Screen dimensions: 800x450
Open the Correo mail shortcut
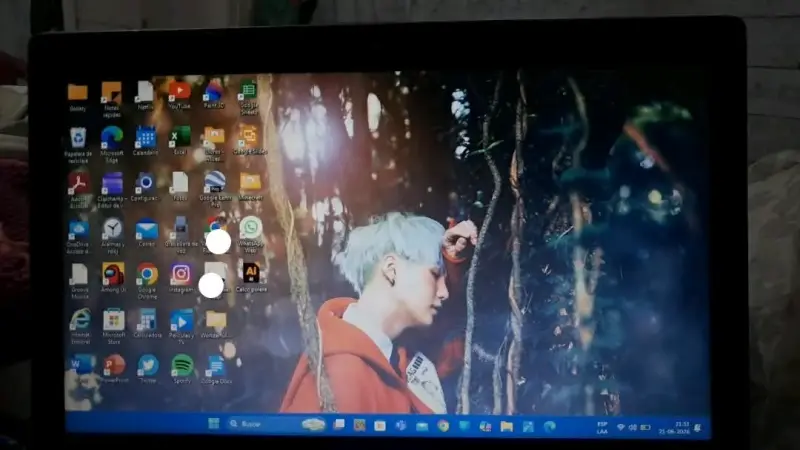pos(146,233)
